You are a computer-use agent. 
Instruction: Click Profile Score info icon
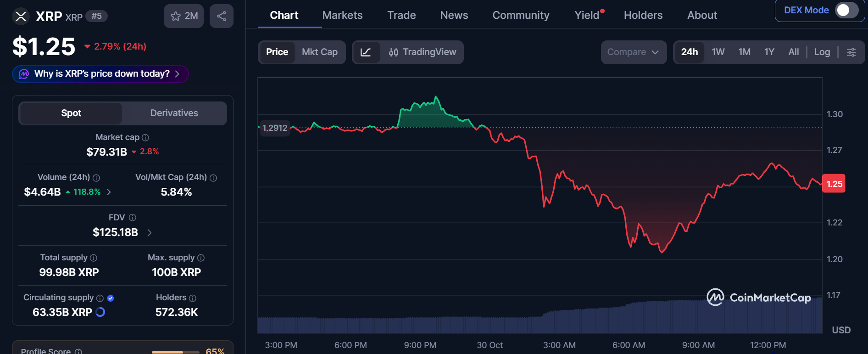(x=78, y=351)
